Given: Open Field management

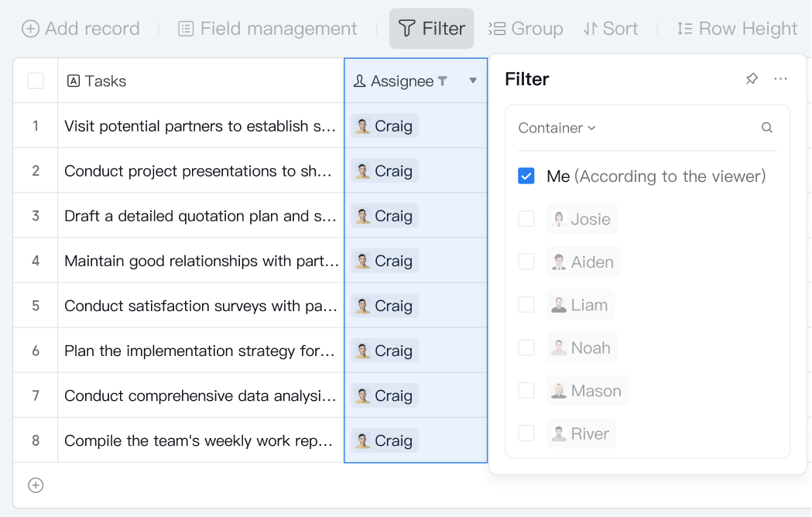Looking at the screenshot, I should coord(268,29).
